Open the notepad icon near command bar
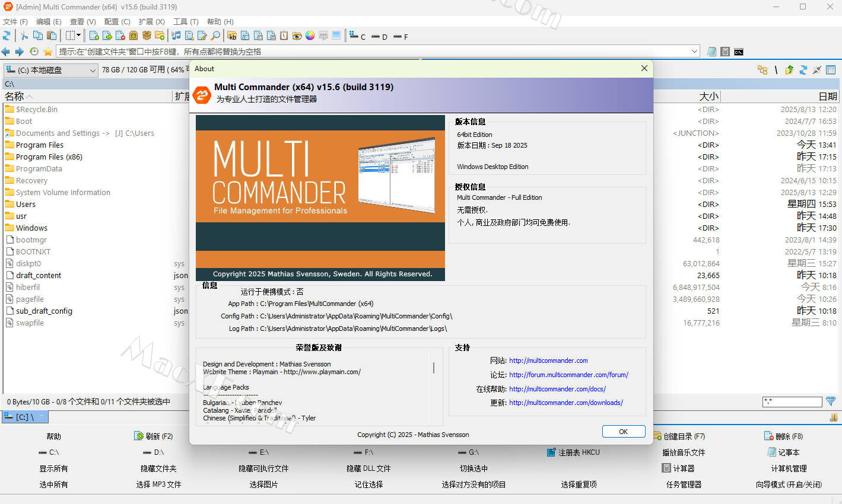The height and width of the screenshot is (504, 842). 711,52
